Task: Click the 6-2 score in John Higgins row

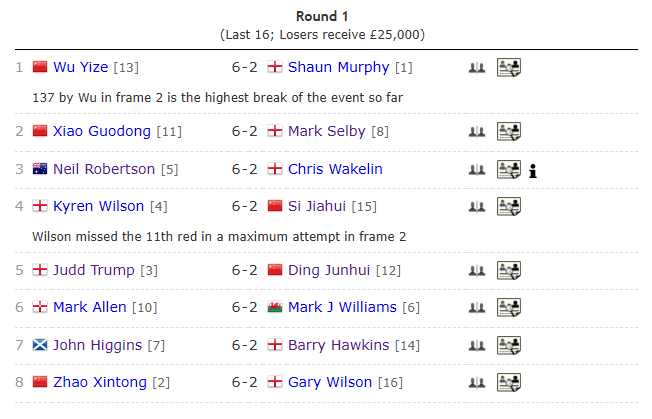Action: coord(245,345)
